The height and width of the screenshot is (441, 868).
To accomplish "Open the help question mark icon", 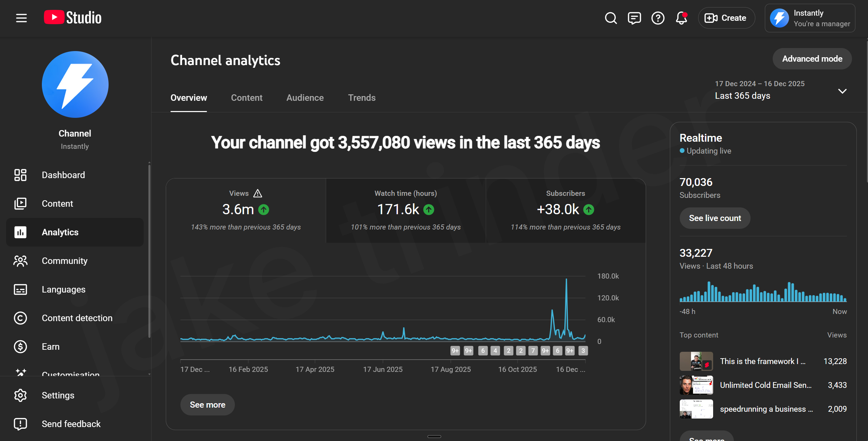I will [658, 18].
